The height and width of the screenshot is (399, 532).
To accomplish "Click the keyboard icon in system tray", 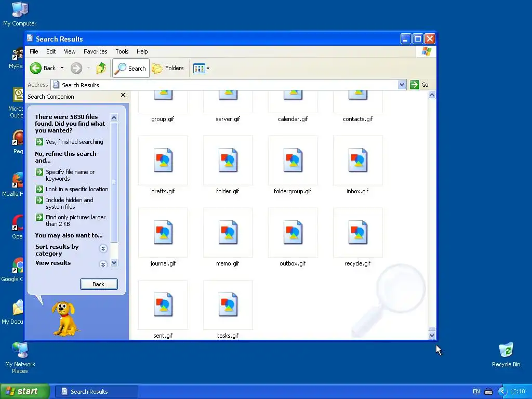I will (x=488, y=392).
